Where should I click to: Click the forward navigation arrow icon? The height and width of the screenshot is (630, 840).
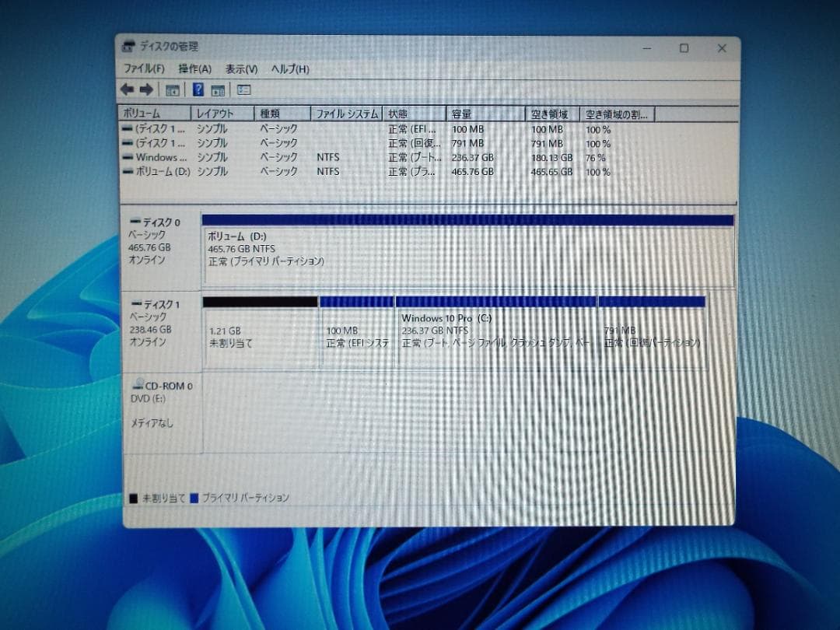tap(146, 89)
